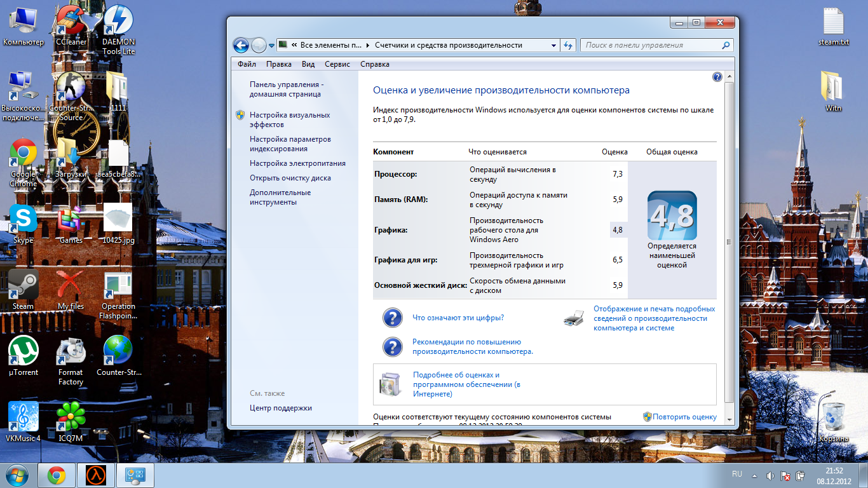Open the volume speaker tray icon
Viewport: 868px width, 488px height.
click(770, 475)
